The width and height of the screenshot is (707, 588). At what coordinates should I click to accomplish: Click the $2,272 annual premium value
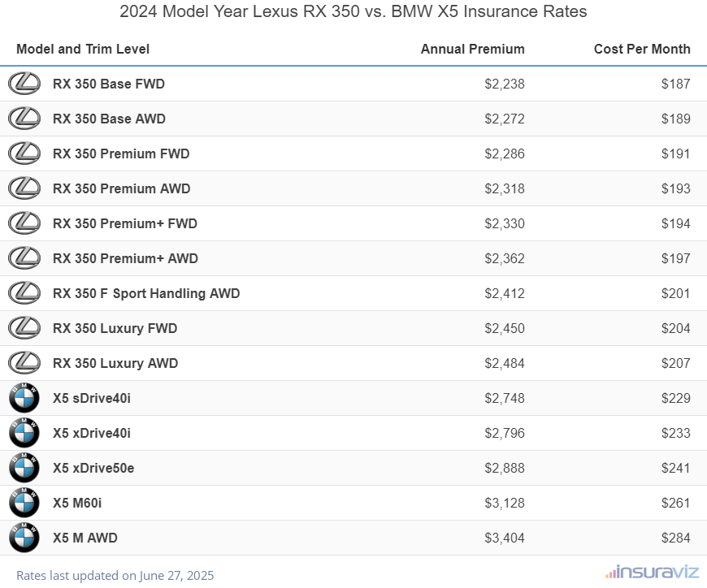pos(505,119)
